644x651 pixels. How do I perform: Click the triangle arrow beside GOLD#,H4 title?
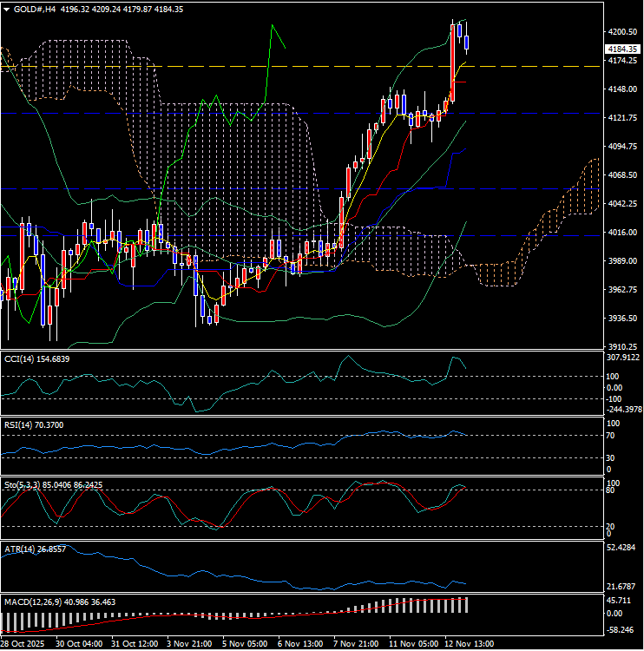(x=6, y=9)
